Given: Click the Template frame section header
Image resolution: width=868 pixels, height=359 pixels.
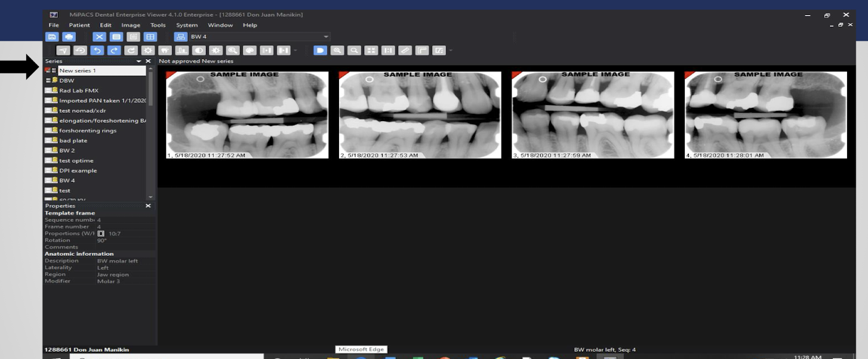Looking at the screenshot, I should (70, 213).
